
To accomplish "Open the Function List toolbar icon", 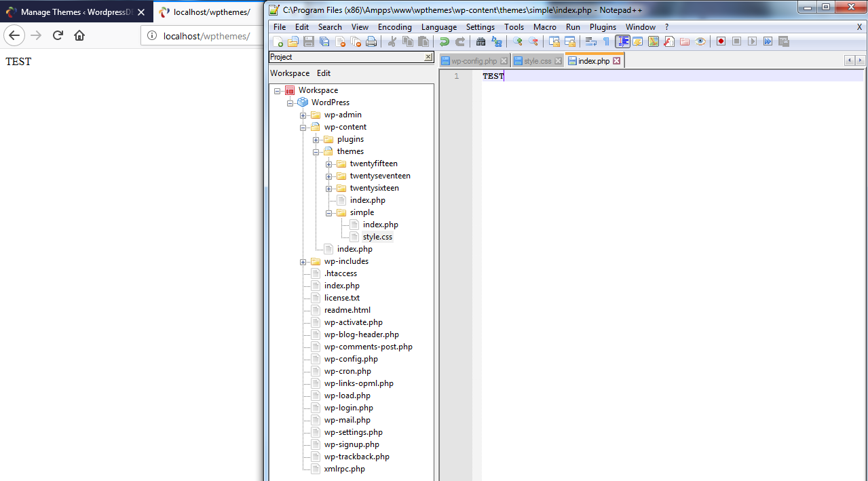I will [x=669, y=41].
